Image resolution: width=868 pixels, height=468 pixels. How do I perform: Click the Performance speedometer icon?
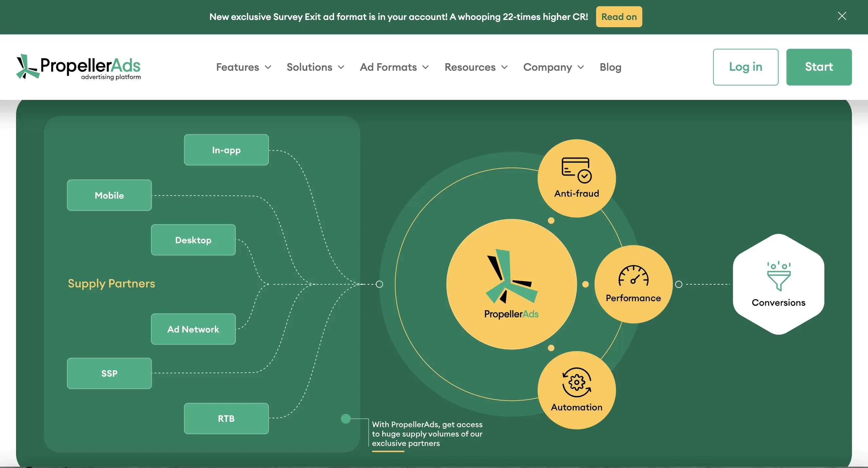[x=633, y=276]
